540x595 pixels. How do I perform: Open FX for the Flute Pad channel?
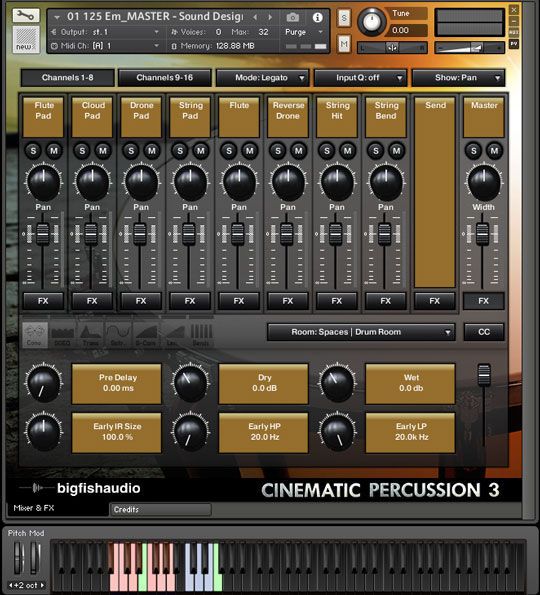tap(43, 301)
